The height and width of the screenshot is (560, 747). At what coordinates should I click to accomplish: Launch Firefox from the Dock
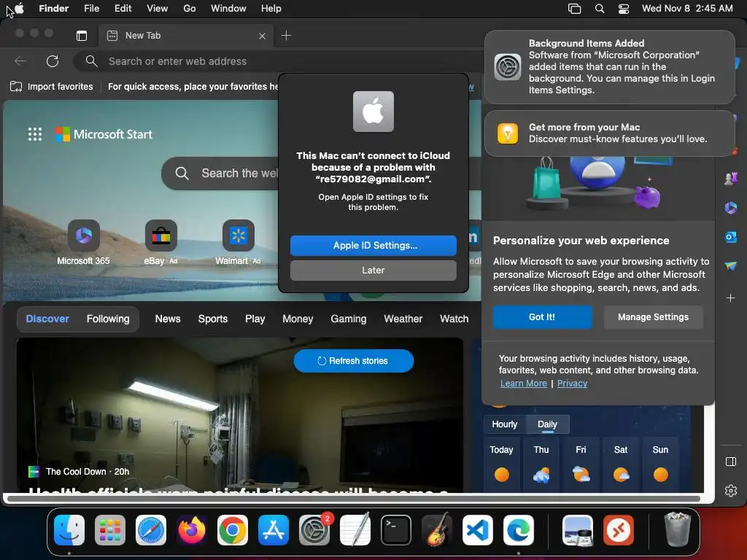pyautogui.click(x=192, y=530)
